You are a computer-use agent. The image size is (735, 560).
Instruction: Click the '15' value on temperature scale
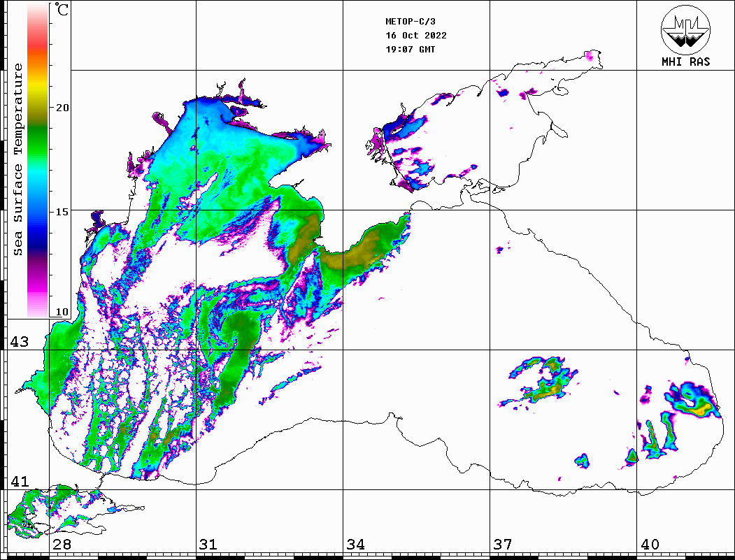pyautogui.click(x=62, y=212)
